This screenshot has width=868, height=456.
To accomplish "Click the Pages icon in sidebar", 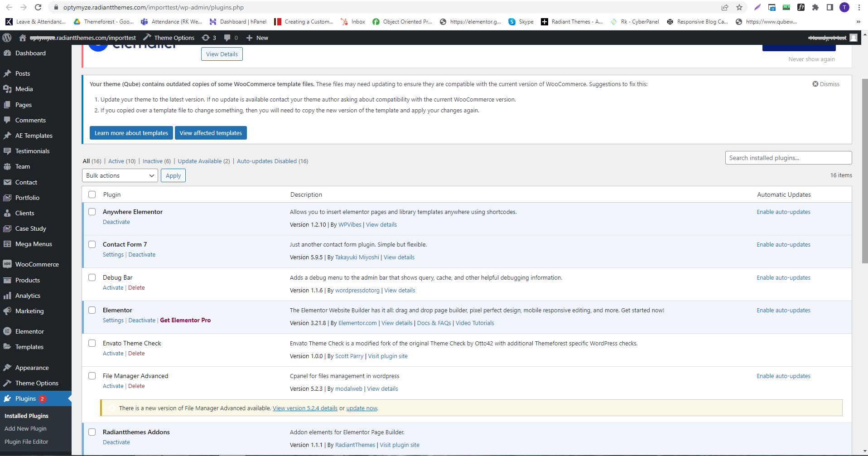I will pyautogui.click(x=7, y=105).
